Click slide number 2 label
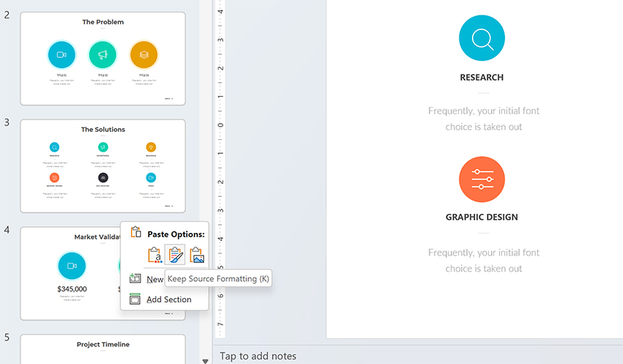Screen dimensions: 623x364 point(7,15)
